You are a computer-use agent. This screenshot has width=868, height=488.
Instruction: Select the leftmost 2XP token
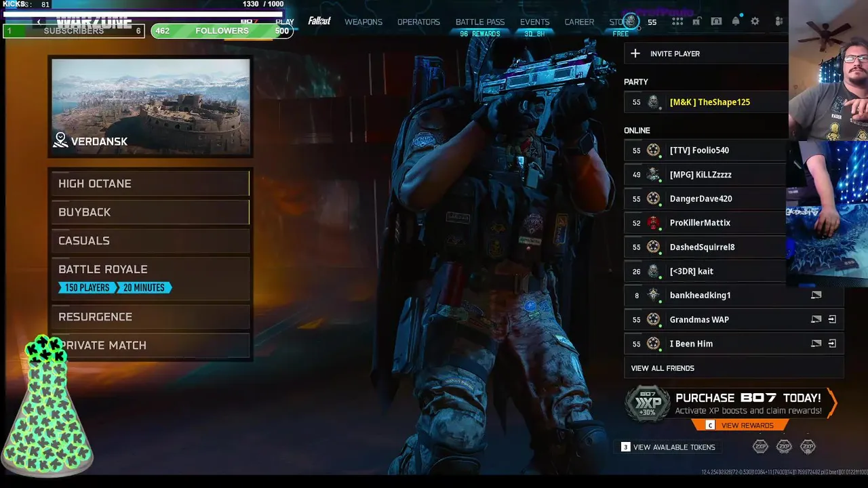tap(761, 446)
